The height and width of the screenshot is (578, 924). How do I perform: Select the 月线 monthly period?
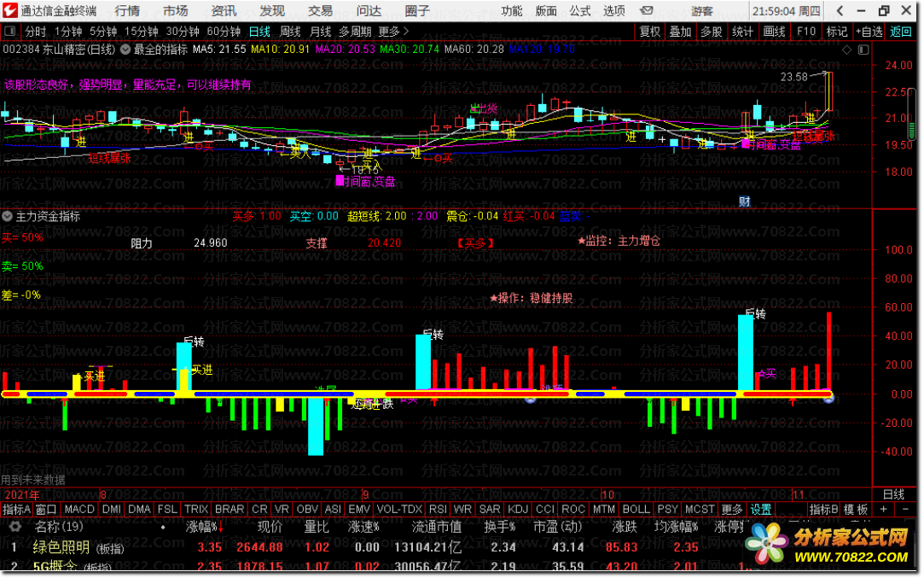point(321,32)
